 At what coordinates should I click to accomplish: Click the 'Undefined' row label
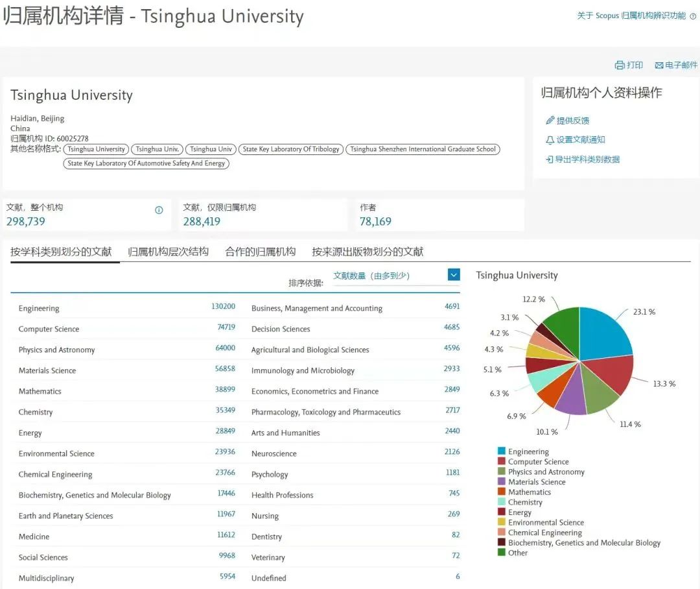(268, 578)
